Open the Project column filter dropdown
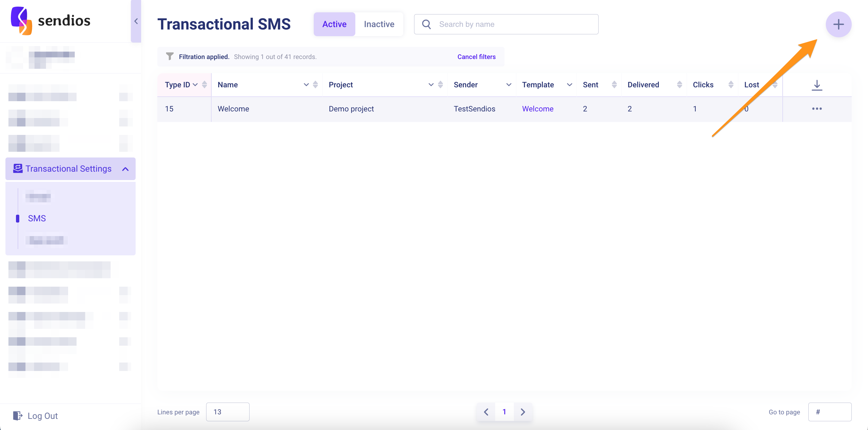The height and width of the screenshot is (430, 868). [431, 85]
